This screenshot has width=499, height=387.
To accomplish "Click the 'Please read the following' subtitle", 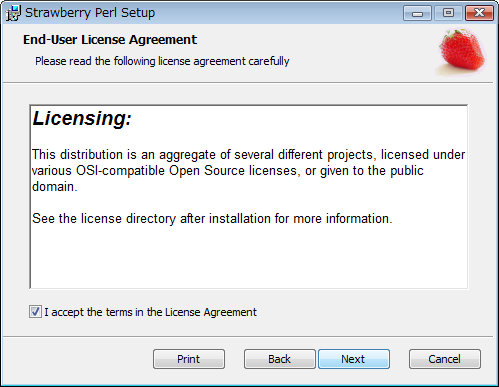I will point(162,61).
